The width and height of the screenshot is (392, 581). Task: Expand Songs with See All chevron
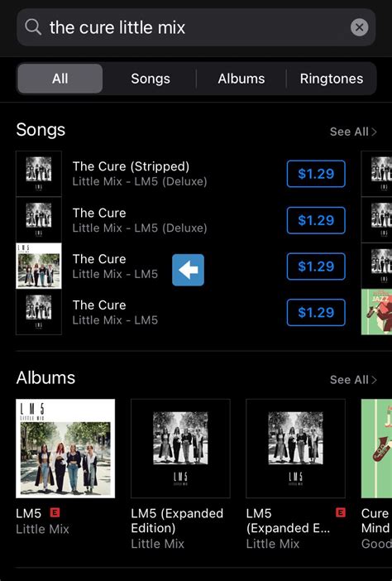point(353,132)
